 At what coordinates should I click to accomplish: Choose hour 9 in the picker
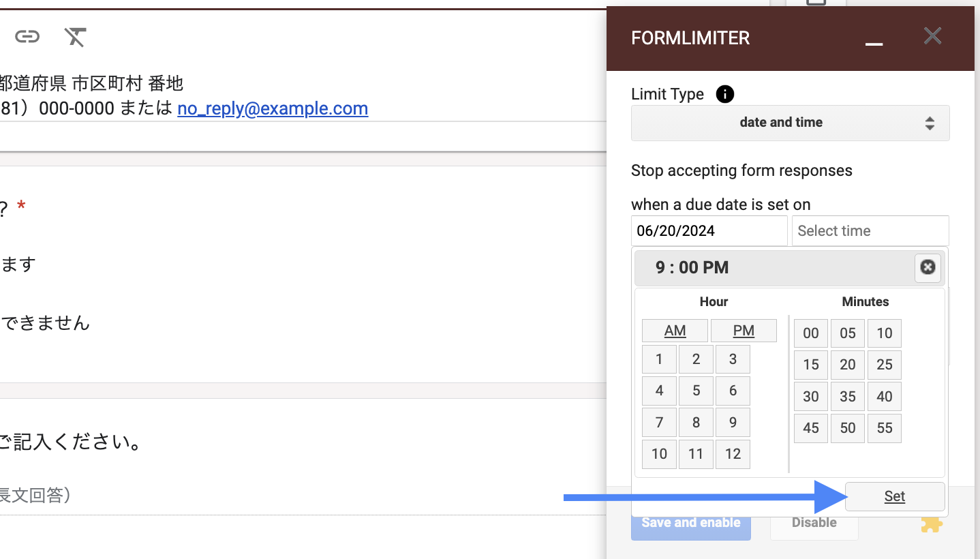(733, 423)
